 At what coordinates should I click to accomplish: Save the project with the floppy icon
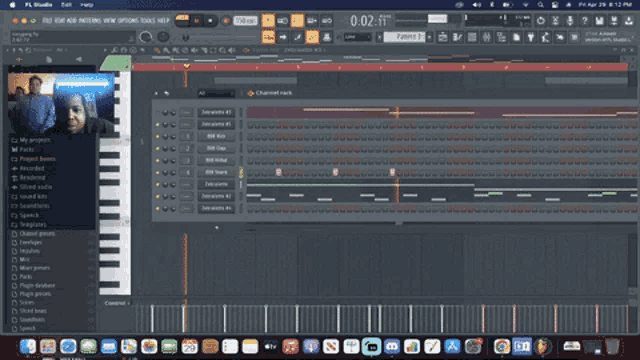click(x=599, y=20)
